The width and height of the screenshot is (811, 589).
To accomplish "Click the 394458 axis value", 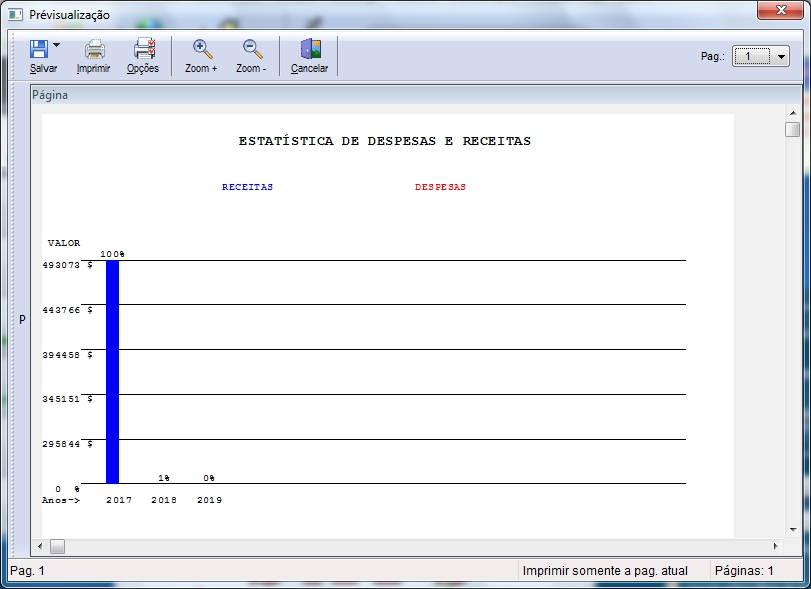I will coord(61,355).
